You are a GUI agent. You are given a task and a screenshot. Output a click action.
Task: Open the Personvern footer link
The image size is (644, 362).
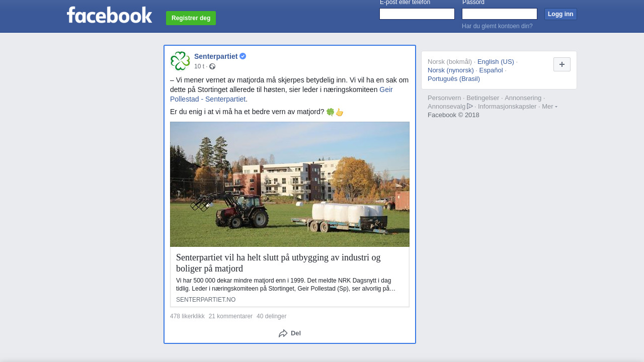(444, 98)
